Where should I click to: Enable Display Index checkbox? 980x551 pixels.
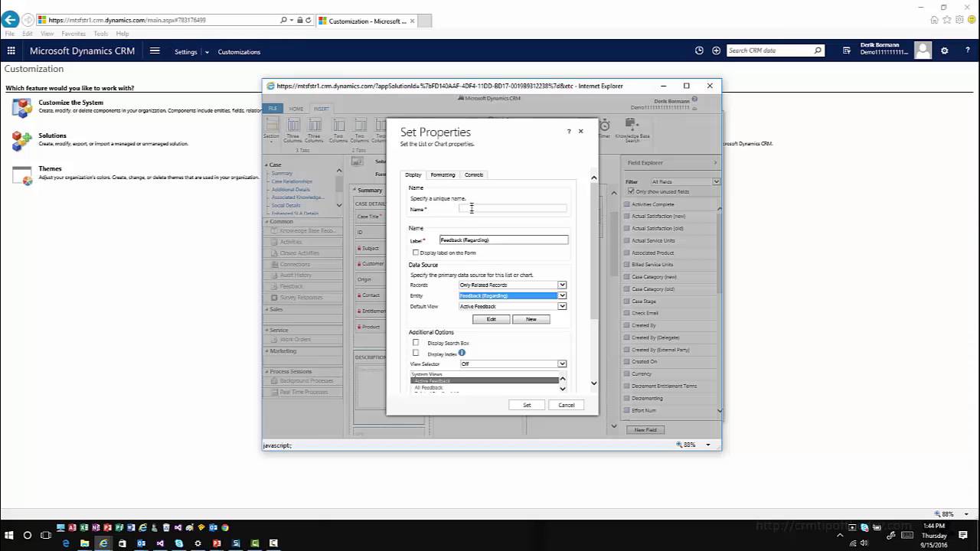[416, 353]
